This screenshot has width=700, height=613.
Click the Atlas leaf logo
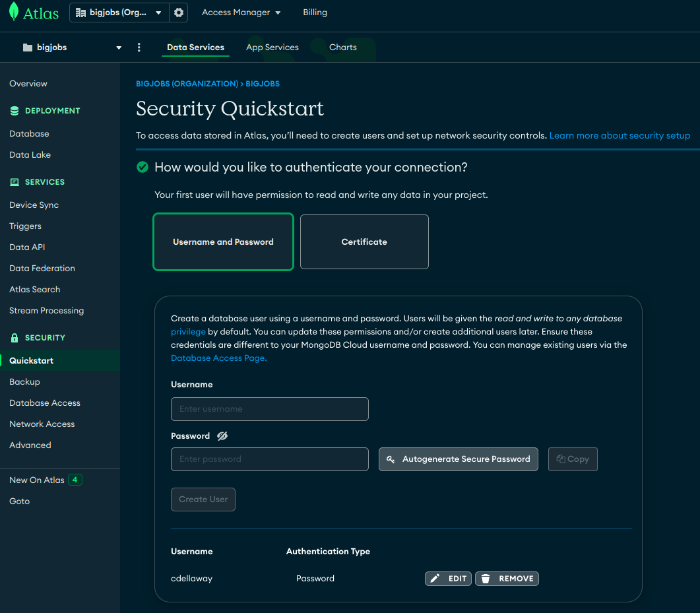(14, 13)
